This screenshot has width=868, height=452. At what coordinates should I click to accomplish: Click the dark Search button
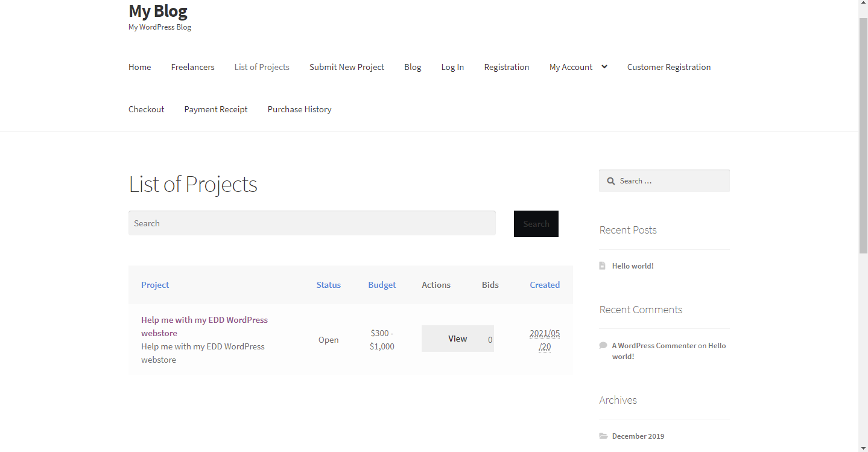[536, 224]
